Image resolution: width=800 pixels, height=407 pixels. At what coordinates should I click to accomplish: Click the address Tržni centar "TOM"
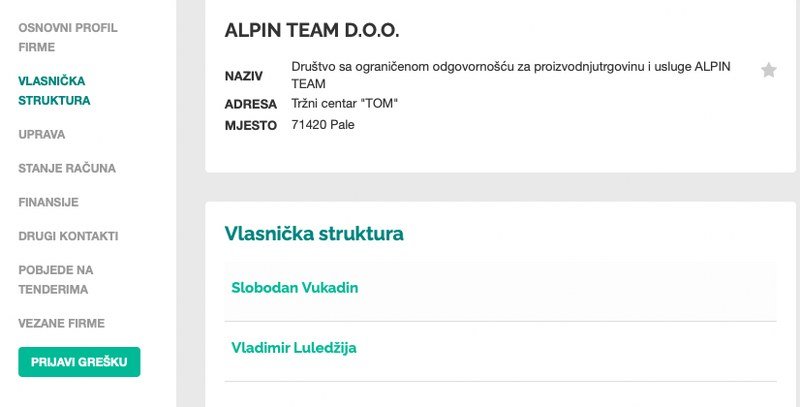coord(344,104)
